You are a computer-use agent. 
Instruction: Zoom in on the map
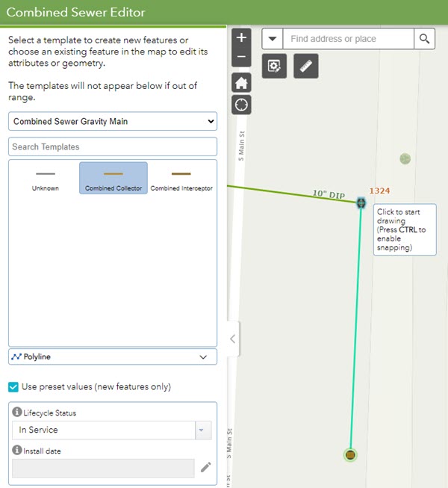coord(241,38)
